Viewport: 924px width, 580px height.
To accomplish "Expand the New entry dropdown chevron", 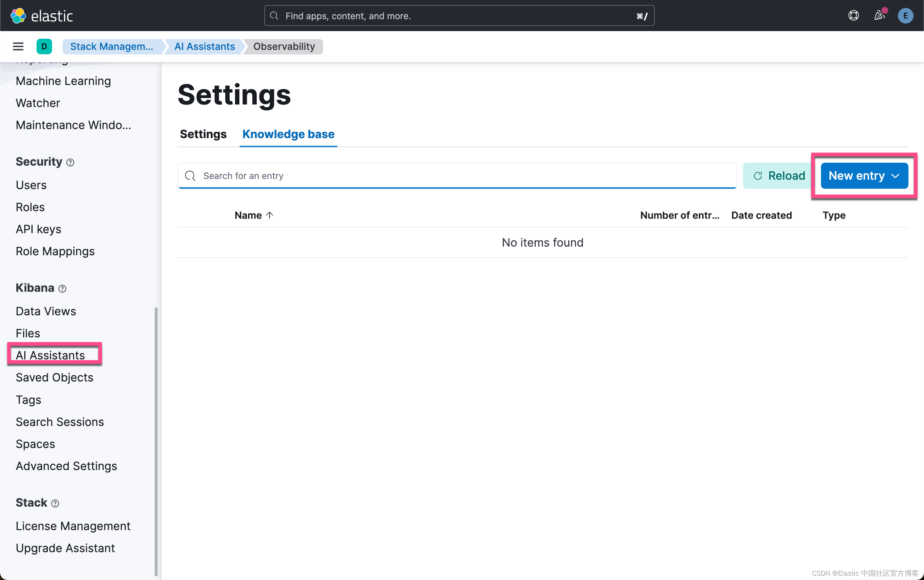I will point(896,176).
